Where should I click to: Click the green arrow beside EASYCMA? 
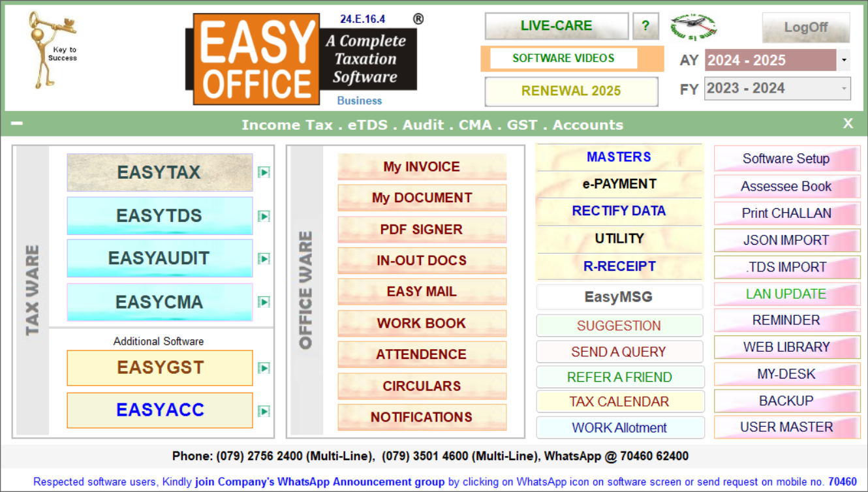click(x=264, y=302)
